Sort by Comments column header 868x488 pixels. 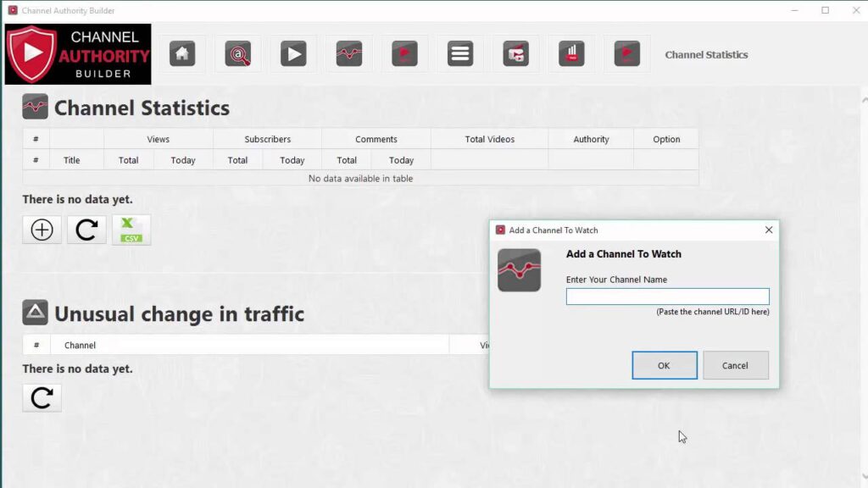pos(376,139)
